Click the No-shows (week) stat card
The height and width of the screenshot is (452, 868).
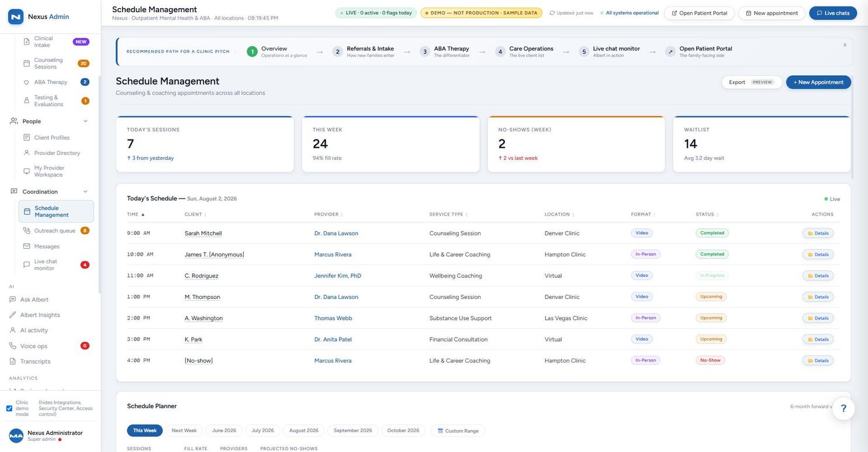pos(576,144)
